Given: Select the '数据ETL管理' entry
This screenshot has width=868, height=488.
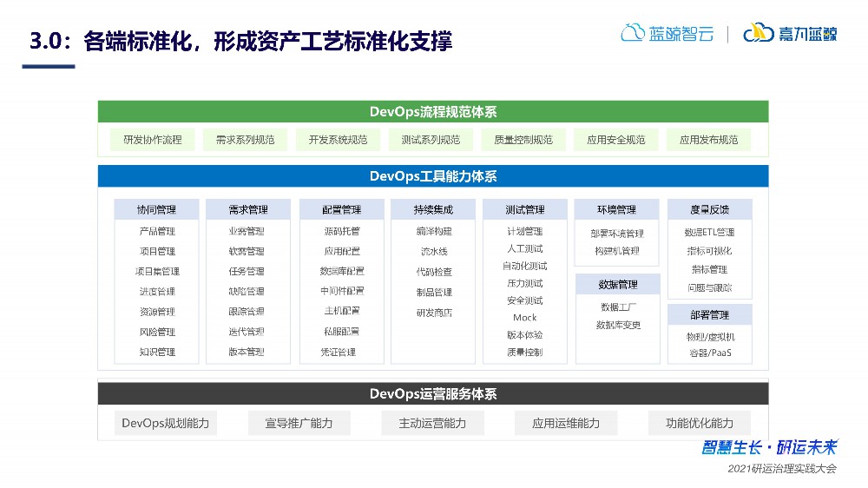Looking at the screenshot, I should (x=710, y=232).
